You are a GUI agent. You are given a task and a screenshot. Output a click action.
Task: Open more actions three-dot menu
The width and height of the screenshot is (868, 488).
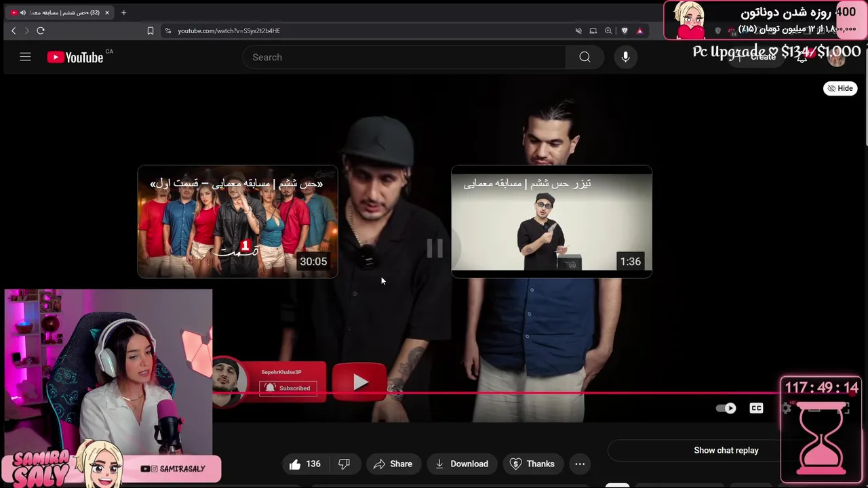(x=580, y=464)
